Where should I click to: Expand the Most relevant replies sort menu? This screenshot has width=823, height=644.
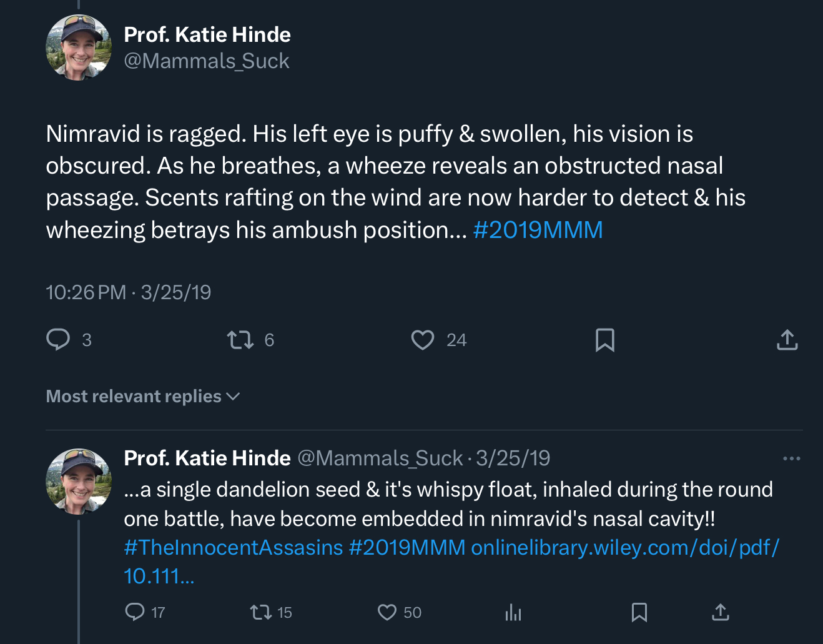tap(143, 397)
